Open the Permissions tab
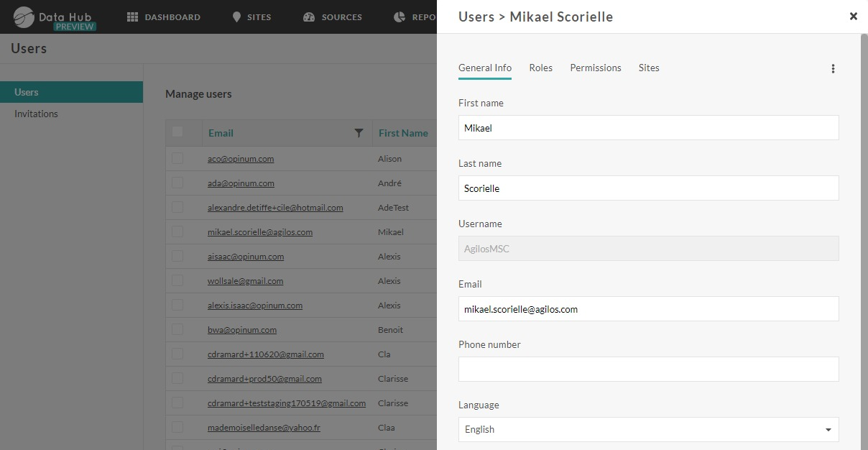Viewport: 868px width, 450px height. click(595, 68)
